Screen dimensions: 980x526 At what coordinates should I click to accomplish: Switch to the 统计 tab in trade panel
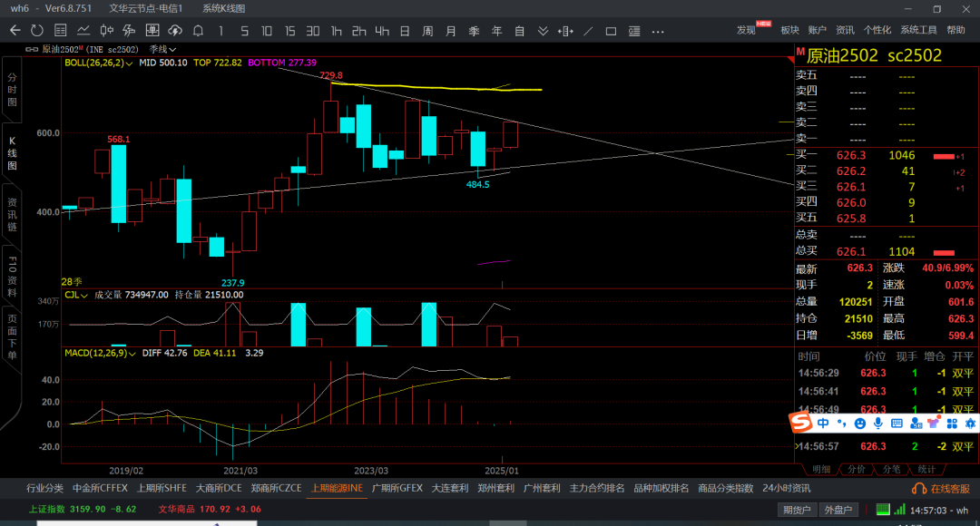click(926, 469)
